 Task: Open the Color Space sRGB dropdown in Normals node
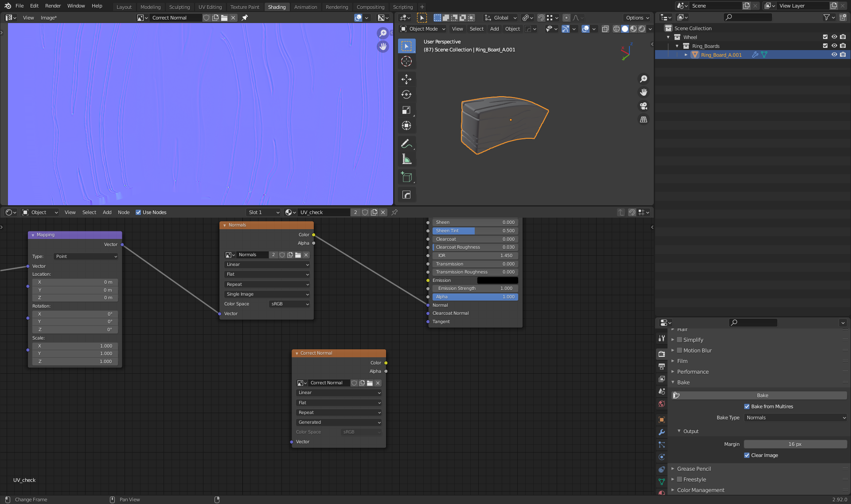[x=289, y=304]
